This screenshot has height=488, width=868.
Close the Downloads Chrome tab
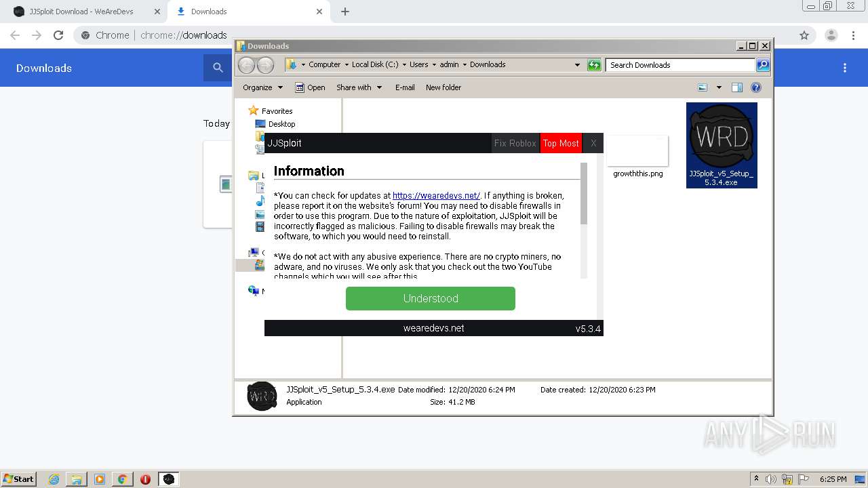point(320,12)
